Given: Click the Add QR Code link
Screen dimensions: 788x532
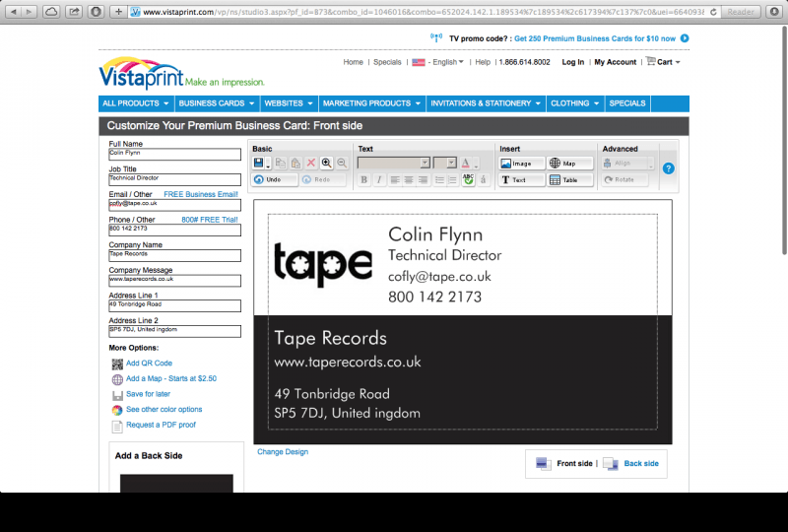Looking at the screenshot, I should pyautogui.click(x=149, y=364).
